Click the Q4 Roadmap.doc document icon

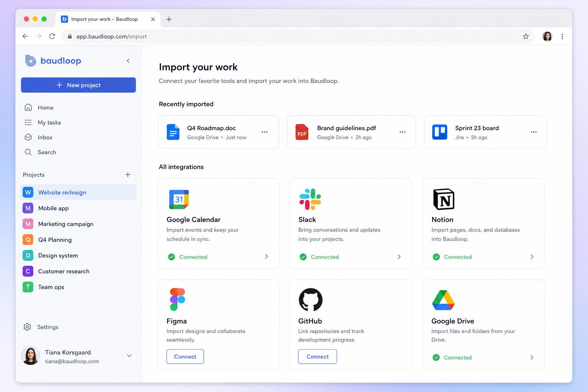[x=173, y=132]
